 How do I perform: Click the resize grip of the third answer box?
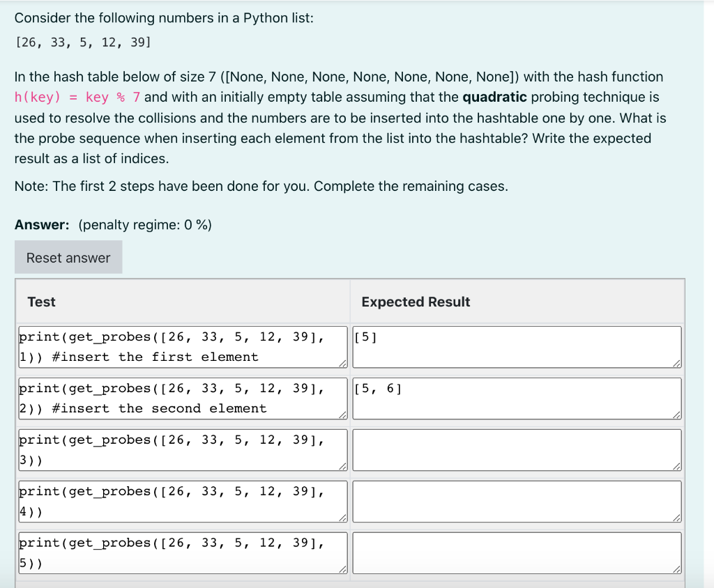tap(675, 467)
